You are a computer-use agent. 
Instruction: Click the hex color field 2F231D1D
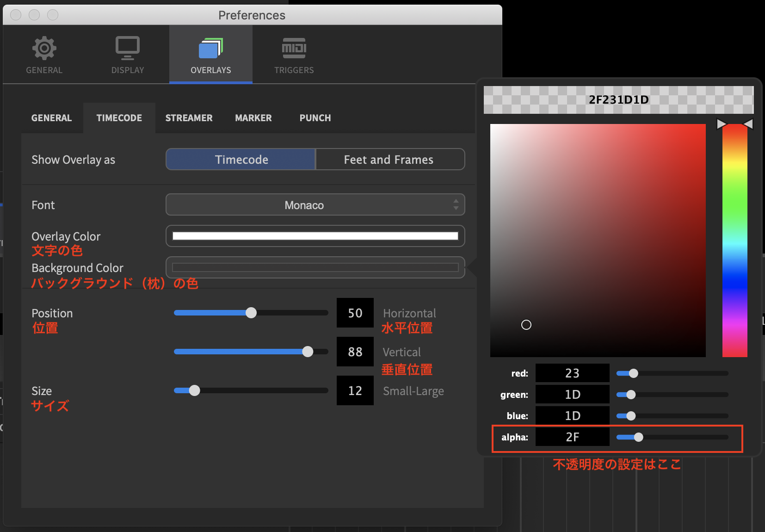tap(618, 100)
